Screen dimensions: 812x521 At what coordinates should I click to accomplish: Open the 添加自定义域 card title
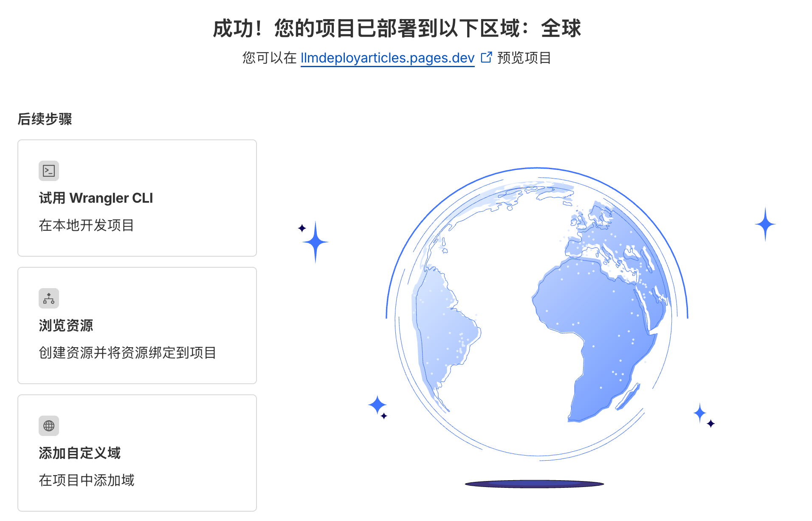pyautogui.click(x=79, y=453)
